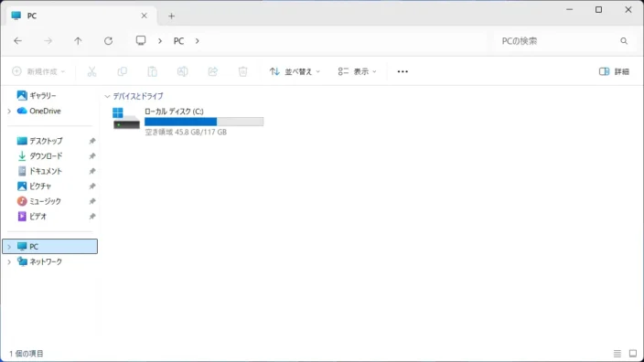Image resolution: width=644 pixels, height=362 pixels.
Task: Click the monitor icon in the address bar
Action: coord(141,40)
